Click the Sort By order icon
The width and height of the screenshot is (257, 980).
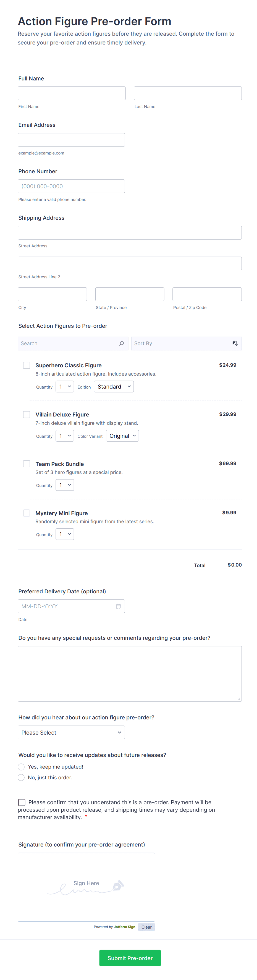click(x=235, y=344)
